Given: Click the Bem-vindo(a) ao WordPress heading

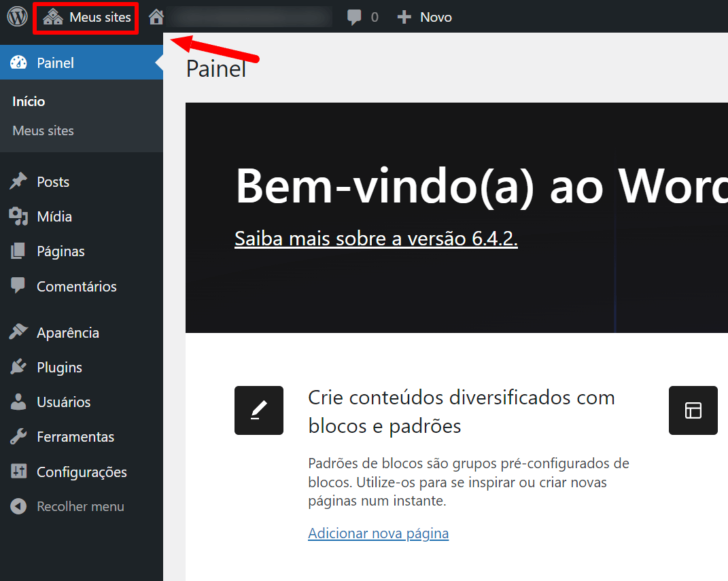Looking at the screenshot, I should coord(481,186).
